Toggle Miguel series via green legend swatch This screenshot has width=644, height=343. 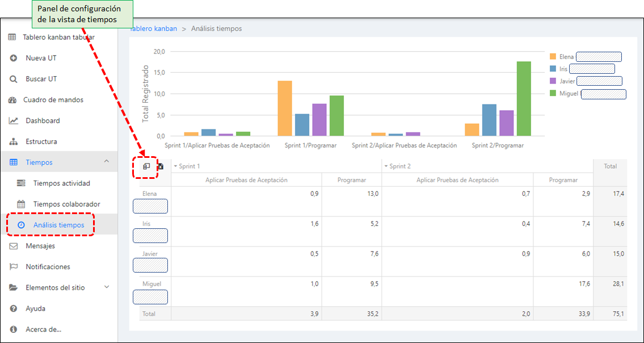click(x=553, y=94)
